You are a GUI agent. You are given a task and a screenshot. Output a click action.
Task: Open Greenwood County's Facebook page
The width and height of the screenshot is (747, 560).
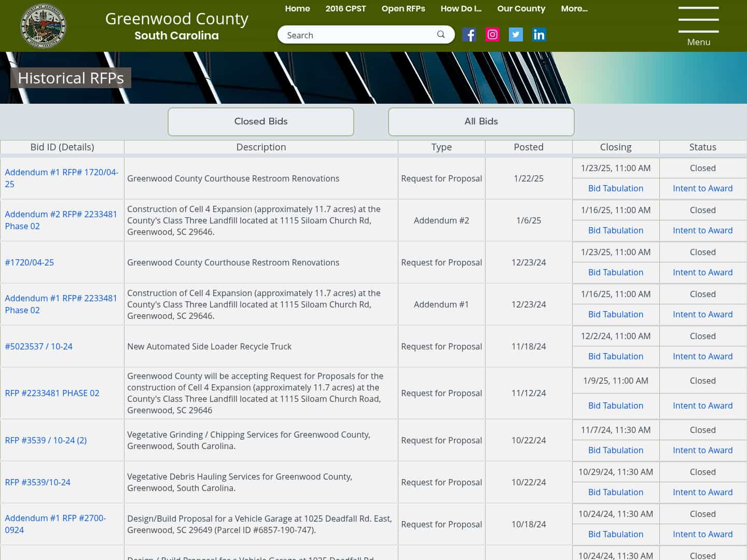pyautogui.click(x=469, y=34)
